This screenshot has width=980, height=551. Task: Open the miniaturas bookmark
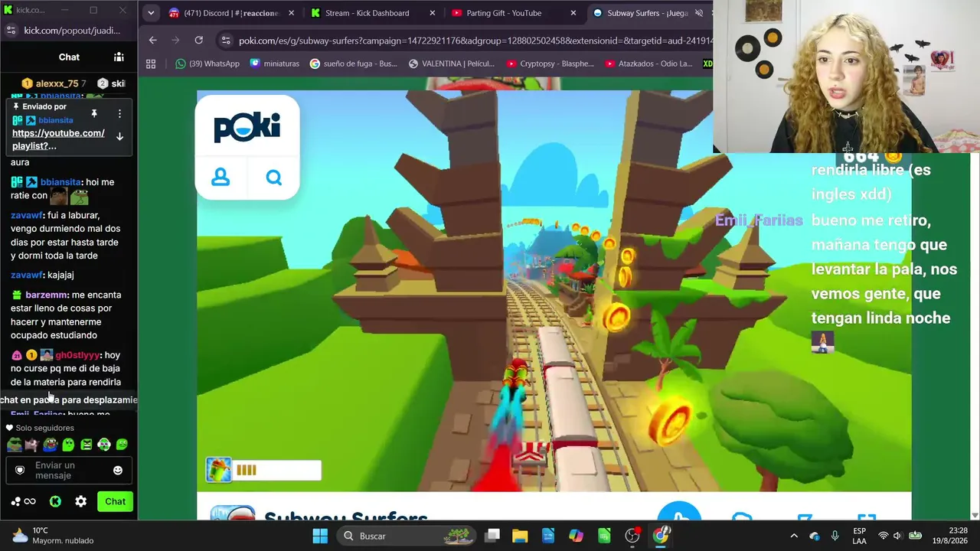pyautogui.click(x=275, y=64)
